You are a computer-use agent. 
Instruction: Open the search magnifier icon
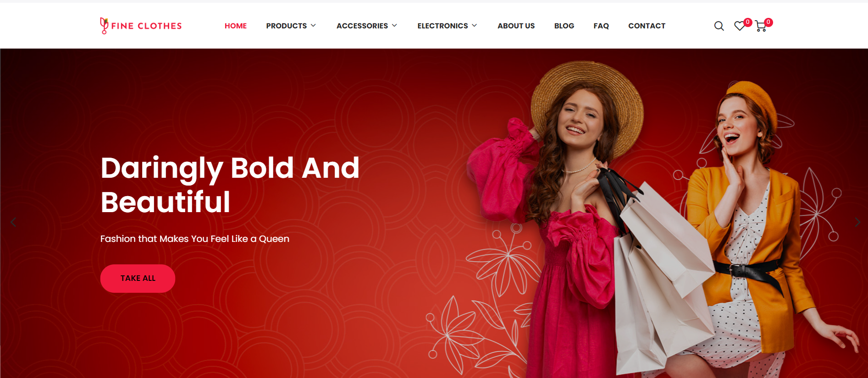pyautogui.click(x=719, y=26)
